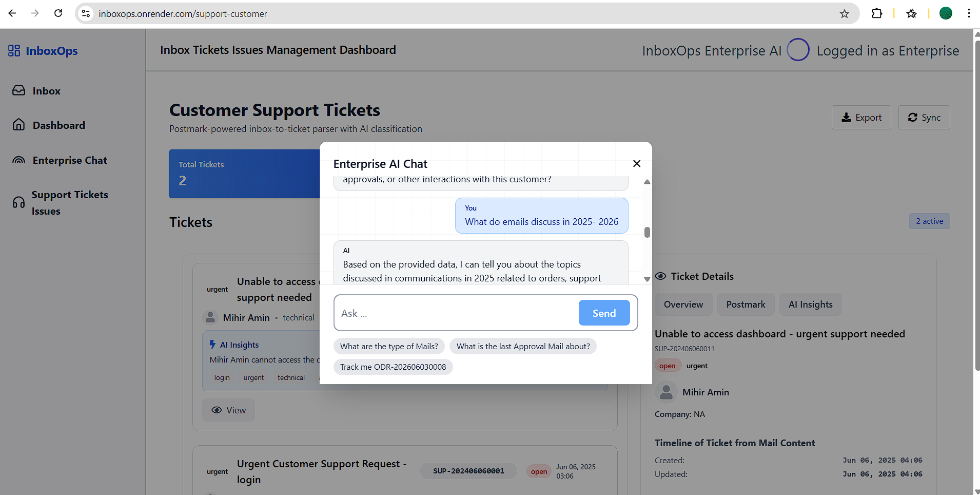Click the chat scrollbar down arrow
This screenshot has width=980, height=495.
click(x=647, y=279)
